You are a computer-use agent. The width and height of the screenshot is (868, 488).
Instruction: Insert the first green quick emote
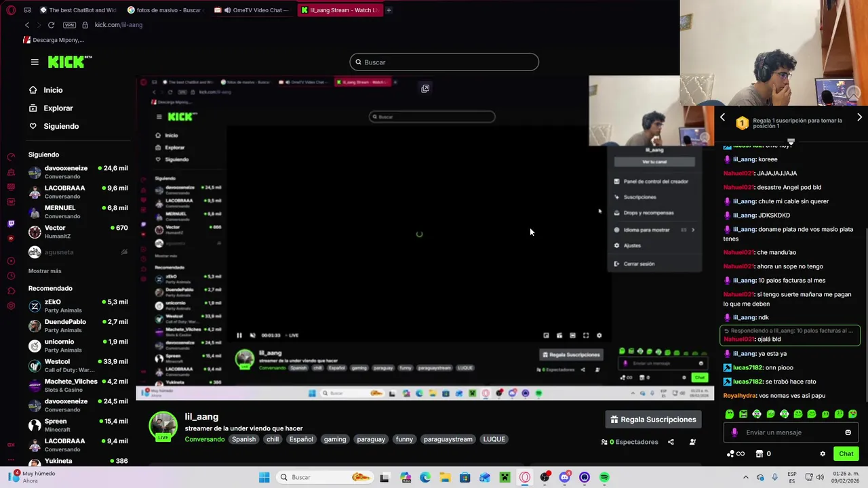click(730, 414)
